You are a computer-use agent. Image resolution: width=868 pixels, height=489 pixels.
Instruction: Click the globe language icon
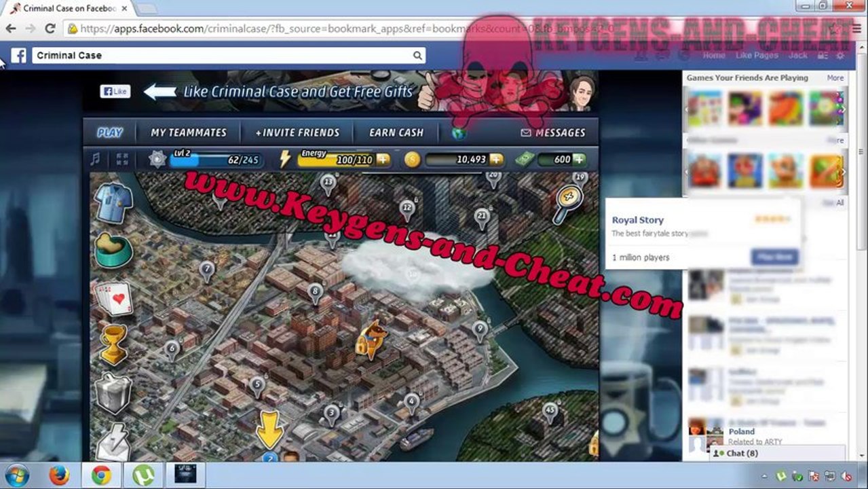459,132
